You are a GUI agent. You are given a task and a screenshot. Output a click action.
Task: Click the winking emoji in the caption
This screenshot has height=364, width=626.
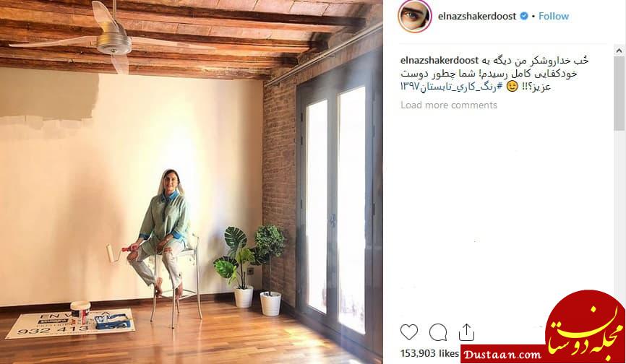click(x=513, y=87)
